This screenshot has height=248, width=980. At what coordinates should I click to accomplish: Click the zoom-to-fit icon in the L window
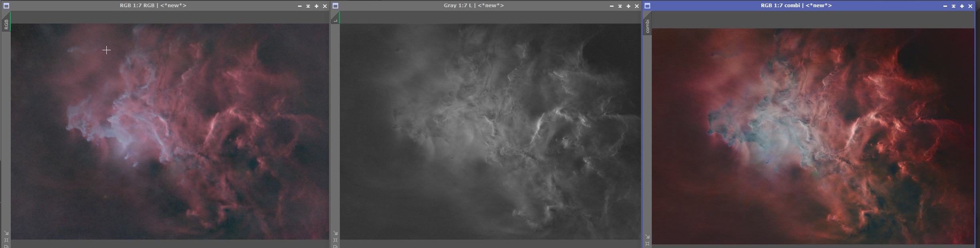(335, 240)
